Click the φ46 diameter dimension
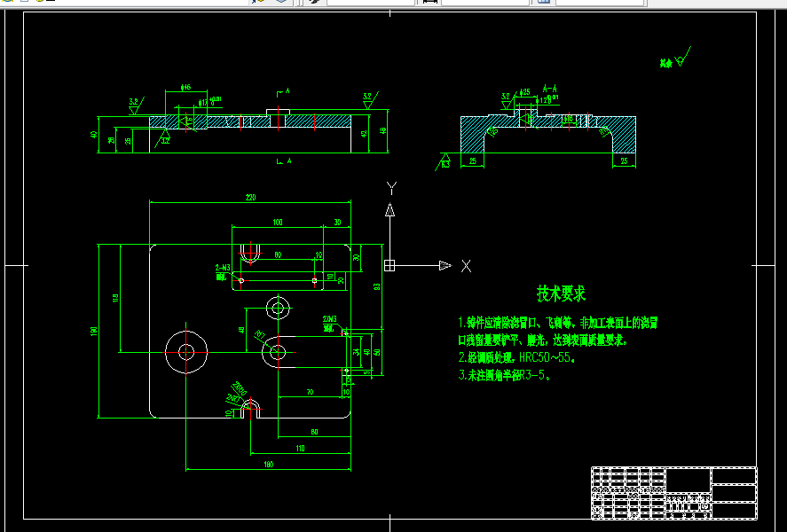This screenshot has width=787, height=532. coord(185,87)
